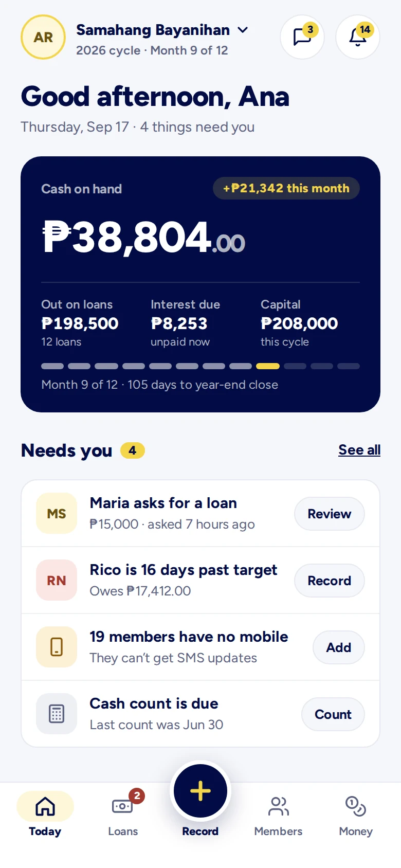Tap the yellow plus Record button
401x868 pixels.
[200, 791]
